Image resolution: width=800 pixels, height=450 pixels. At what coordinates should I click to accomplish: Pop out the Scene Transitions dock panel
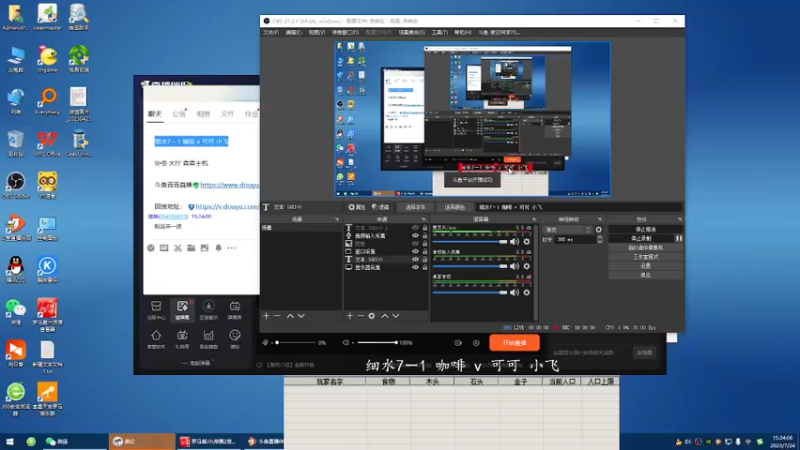coord(600,219)
